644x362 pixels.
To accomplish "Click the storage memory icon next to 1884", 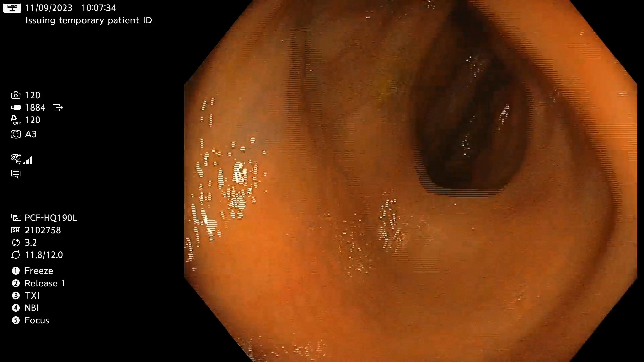I will (16, 108).
